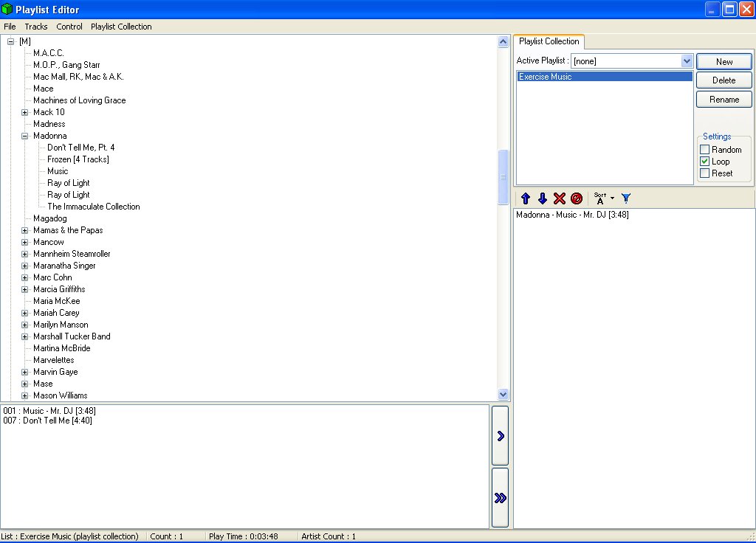Open the Tracks menu
This screenshot has width=756, height=543.
click(36, 27)
